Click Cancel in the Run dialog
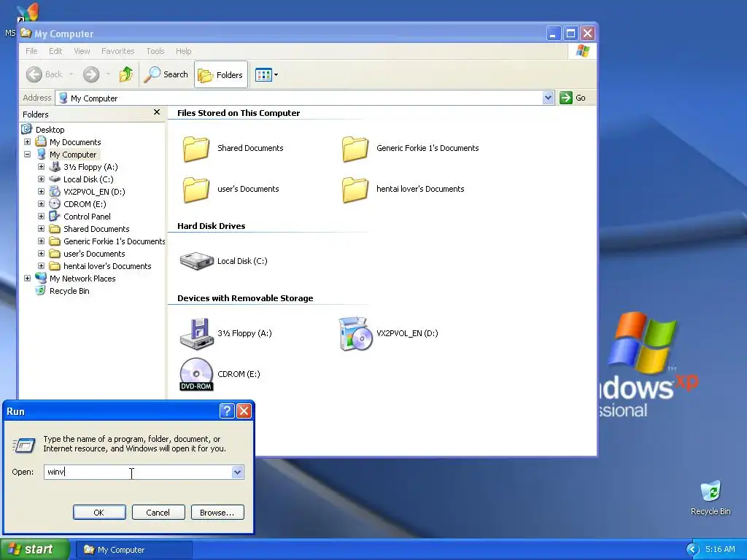The width and height of the screenshot is (747, 560). pyautogui.click(x=158, y=513)
